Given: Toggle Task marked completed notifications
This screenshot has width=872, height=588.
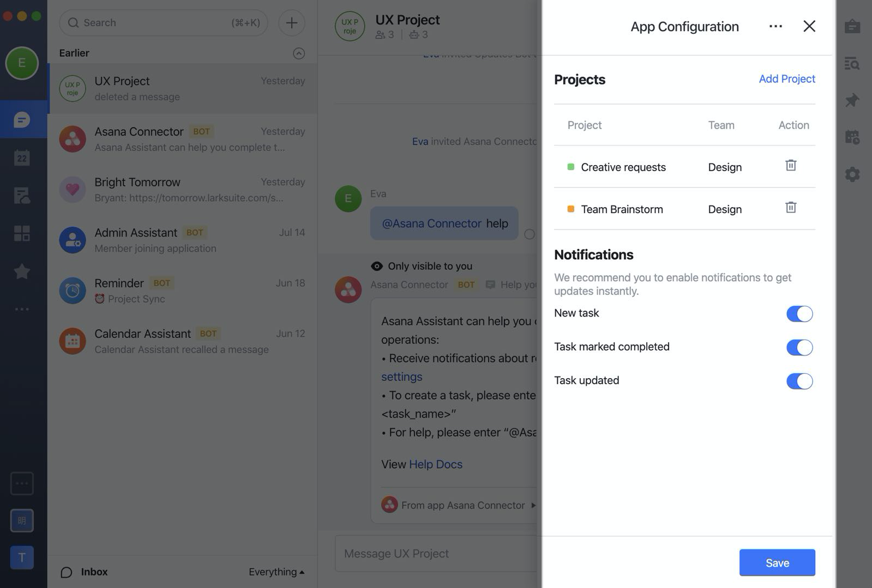Looking at the screenshot, I should tap(799, 348).
